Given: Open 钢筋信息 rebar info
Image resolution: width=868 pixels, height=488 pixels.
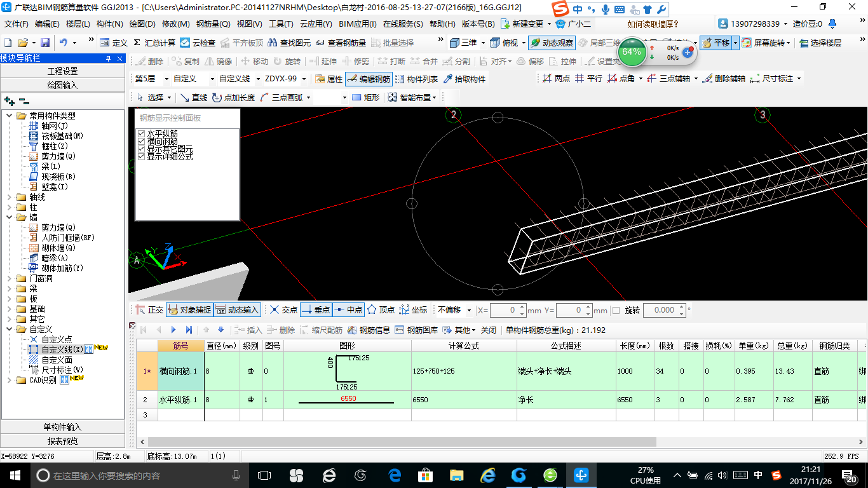Looking at the screenshot, I should click(x=369, y=330).
